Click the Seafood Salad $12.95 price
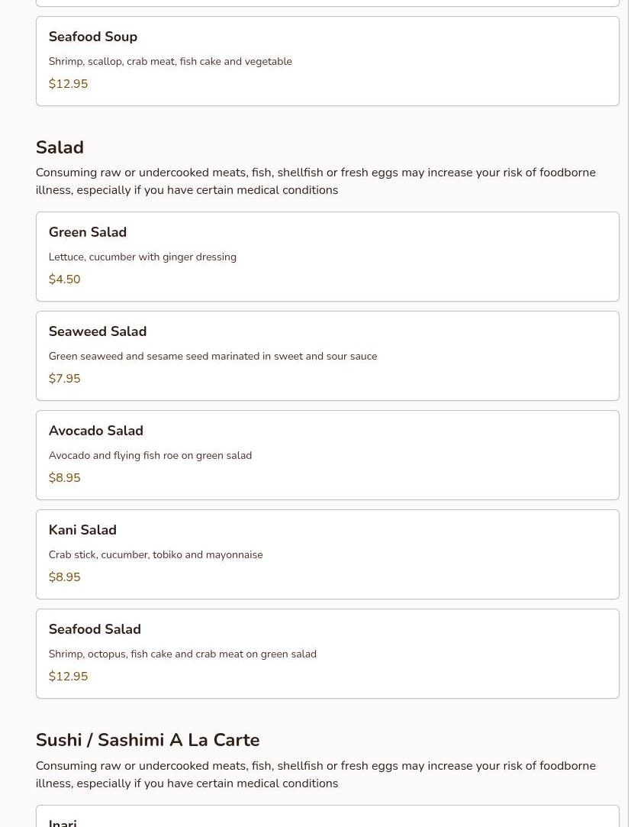This screenshot has width=644, height=827. [x=68, y=677]
